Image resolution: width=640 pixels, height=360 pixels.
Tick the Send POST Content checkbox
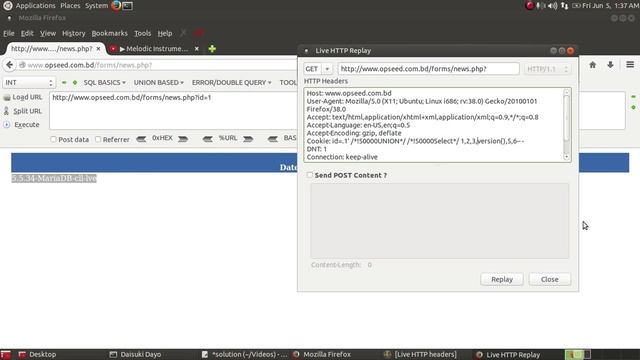click(310, 175)
